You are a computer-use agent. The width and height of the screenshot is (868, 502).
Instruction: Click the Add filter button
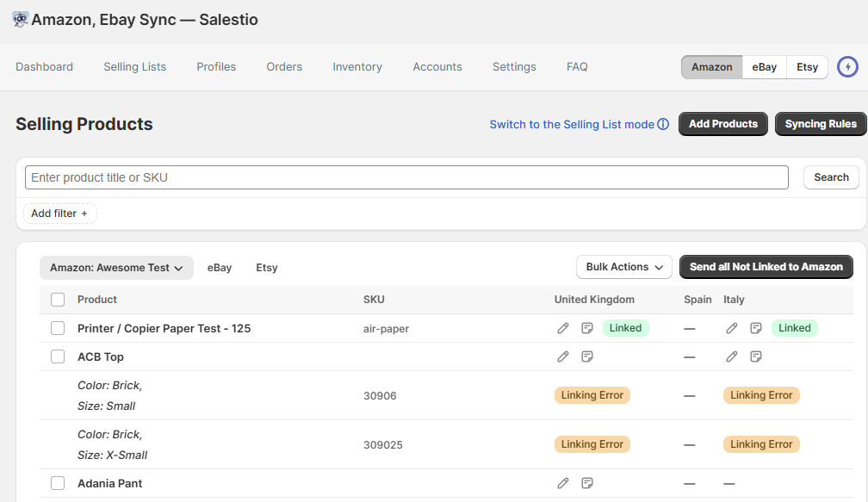59,214
